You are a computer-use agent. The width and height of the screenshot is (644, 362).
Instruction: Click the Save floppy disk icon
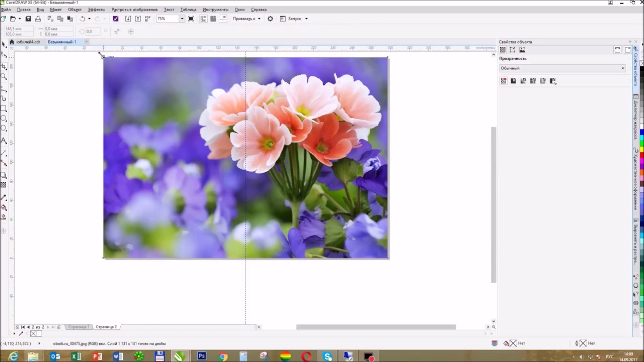click(x=28, y=19)
